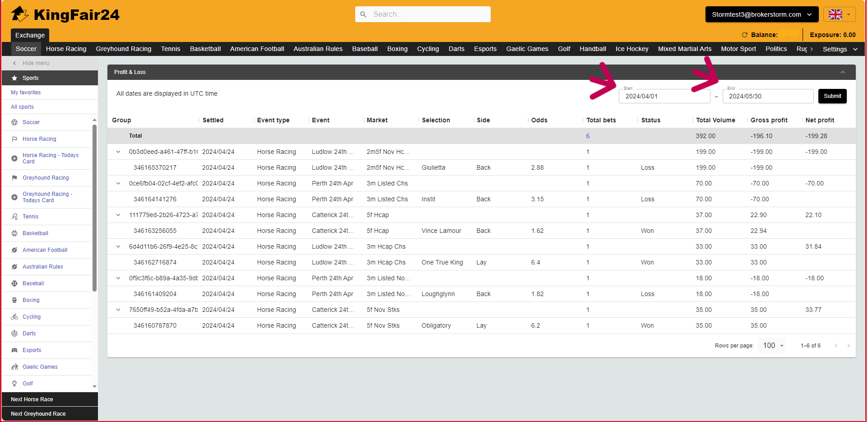The height and width of the screenshot is (422, 868).
Task: Click the Soccer ball icon in sidebar
Action: (x=14, y=122)
